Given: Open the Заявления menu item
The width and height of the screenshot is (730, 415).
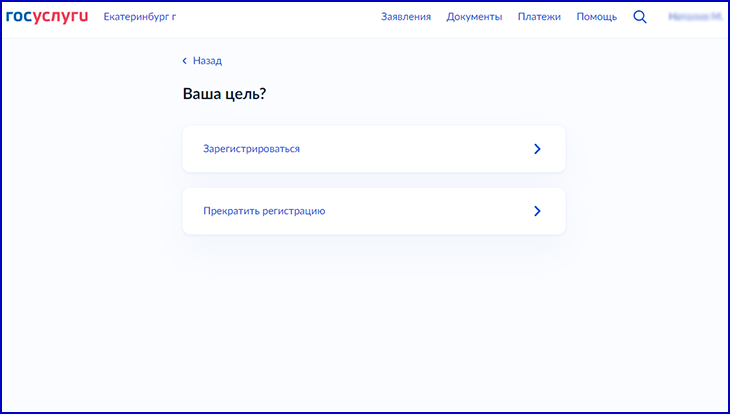Looking at the screenshot, I should tap(406, 17).
